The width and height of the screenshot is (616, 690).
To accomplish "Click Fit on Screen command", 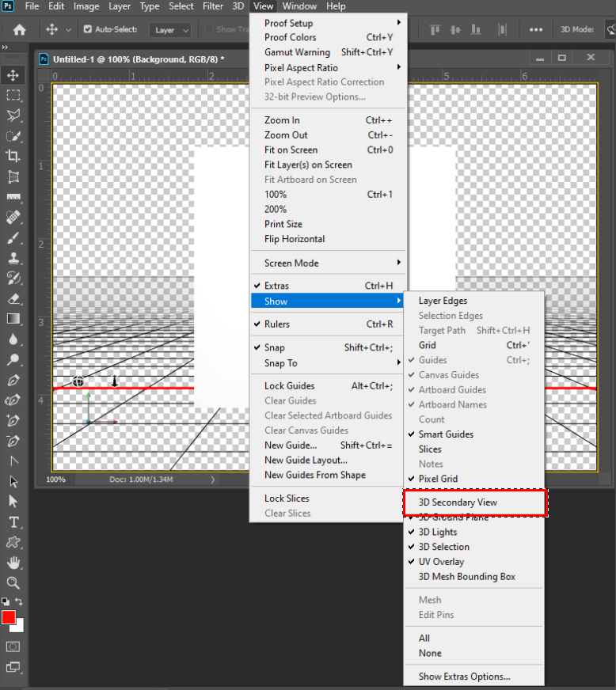I will tap(328, 150).
